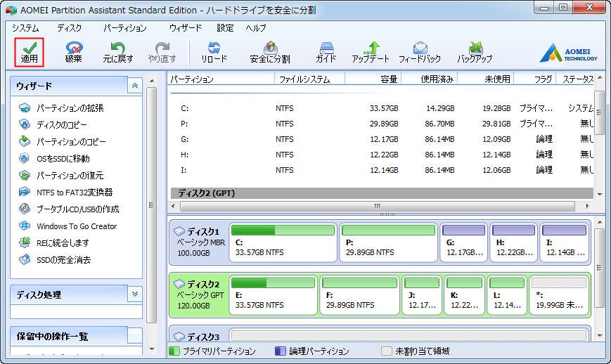
Task: Click the left sidebar scroll-up arrow
Action: pyautogui.click(x=152, y=81)
